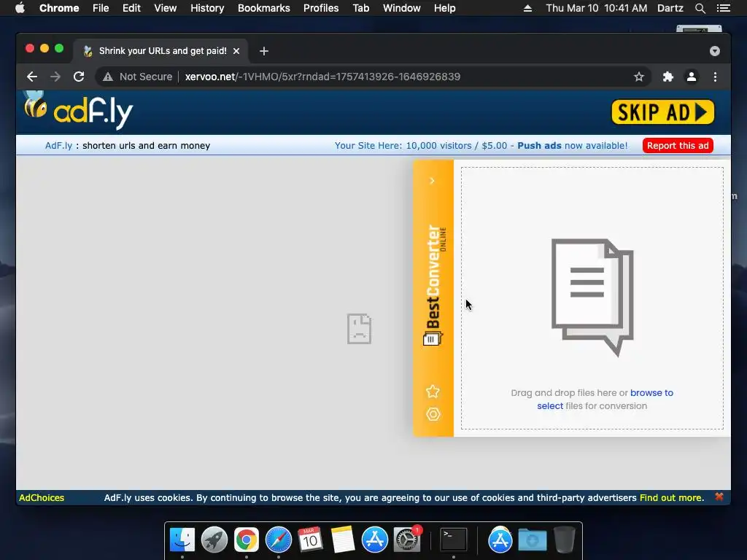The height and width of the screenshot is (560, 747).
Task: Open the BestConverter hexagon settings icon
Action: (x=433, y=414)
